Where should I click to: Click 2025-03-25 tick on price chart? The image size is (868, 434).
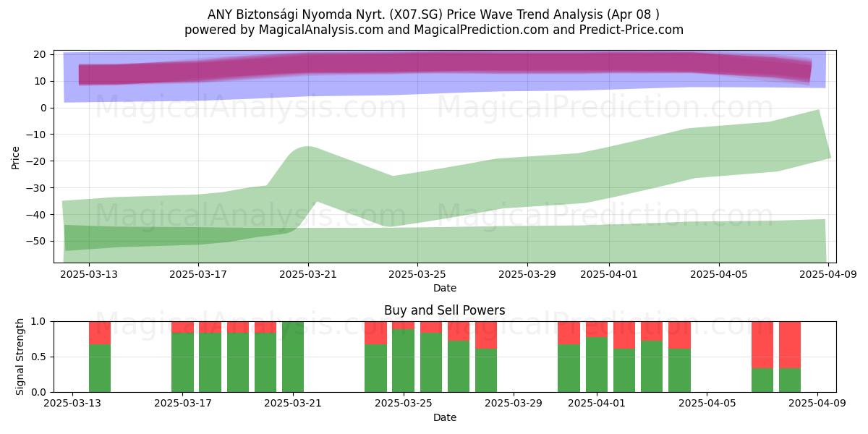coord(418,274)
